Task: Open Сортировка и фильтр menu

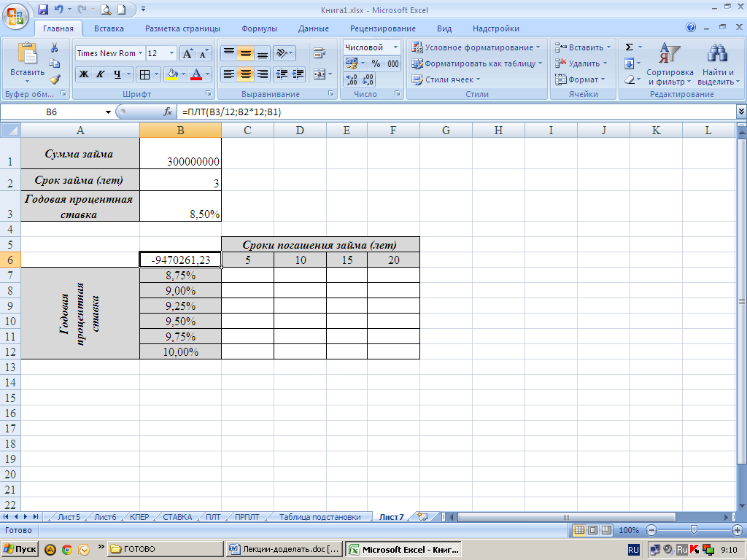Action: (670, 64)
